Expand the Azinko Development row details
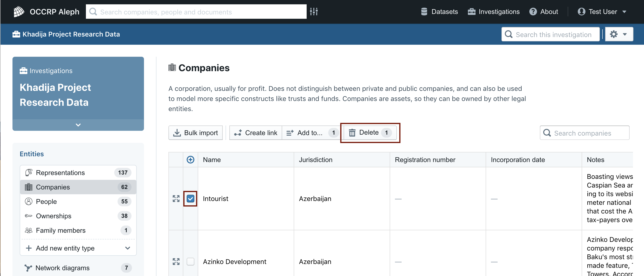 pos(176,262)
